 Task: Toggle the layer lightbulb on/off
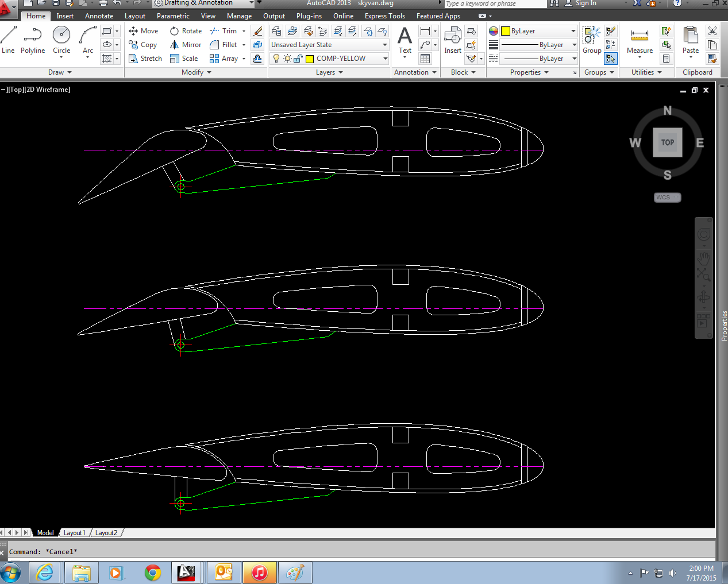point(276,59)
